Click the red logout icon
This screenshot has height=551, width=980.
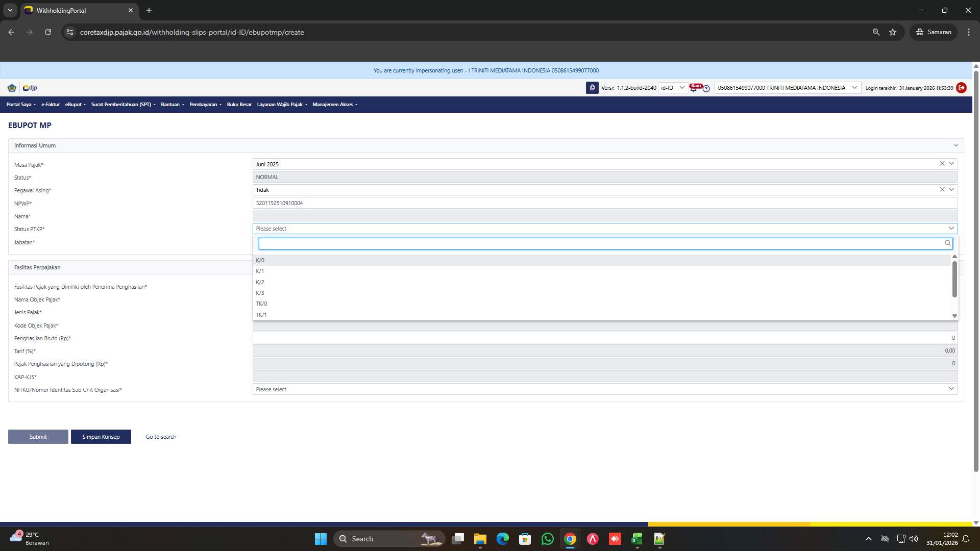tap(962, 88)
